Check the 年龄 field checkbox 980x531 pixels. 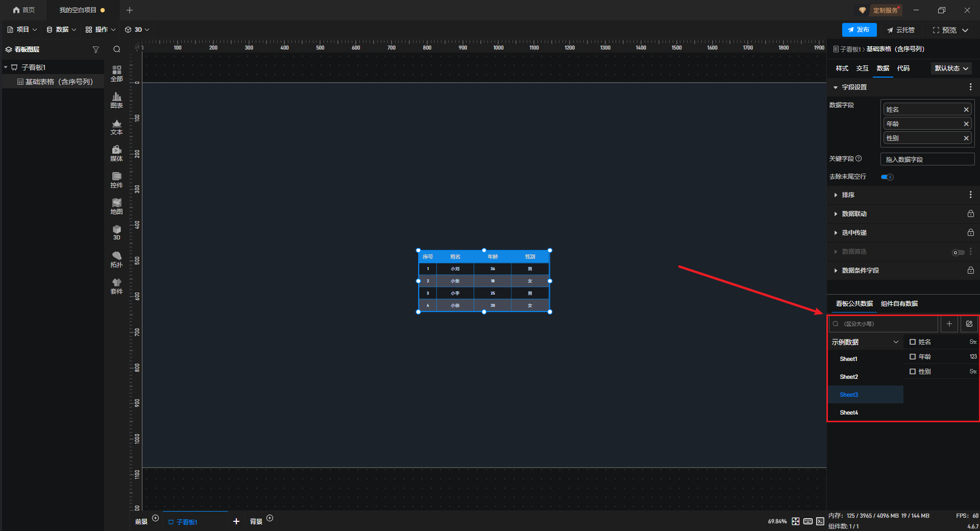(x=913, y=357)
